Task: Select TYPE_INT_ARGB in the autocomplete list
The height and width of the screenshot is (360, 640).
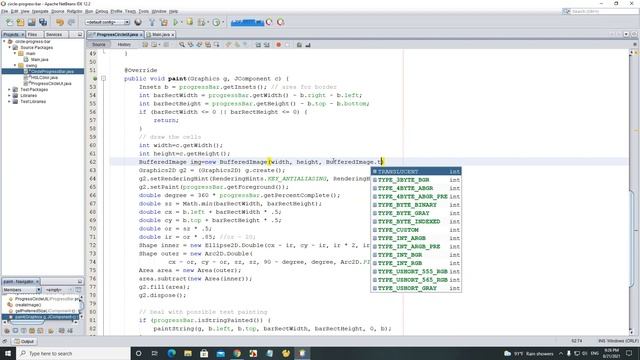Action: point(416,238)
